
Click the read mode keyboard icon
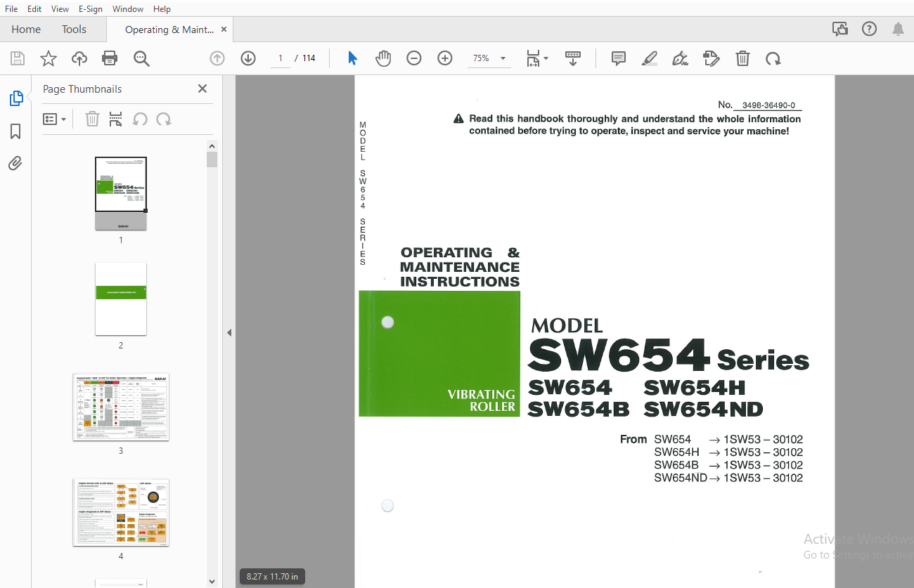pyautogui.click(x=573, y=58)
